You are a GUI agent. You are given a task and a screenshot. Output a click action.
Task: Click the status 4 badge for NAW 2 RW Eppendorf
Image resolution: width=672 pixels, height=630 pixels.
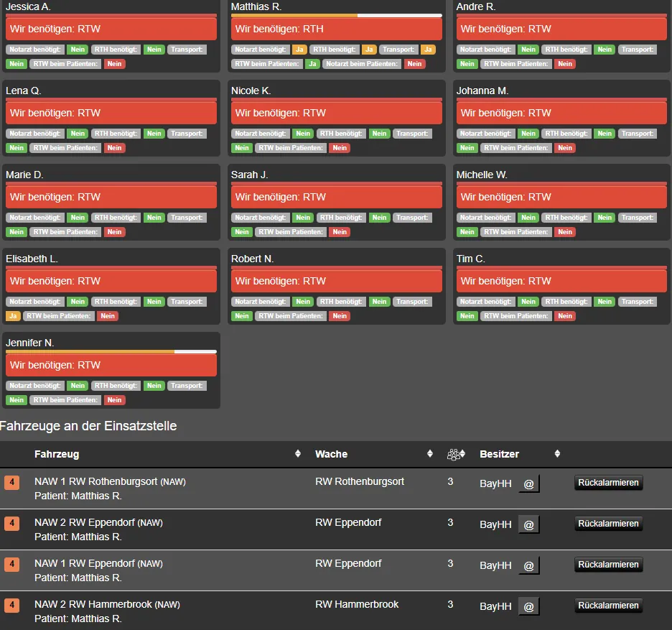12,523
